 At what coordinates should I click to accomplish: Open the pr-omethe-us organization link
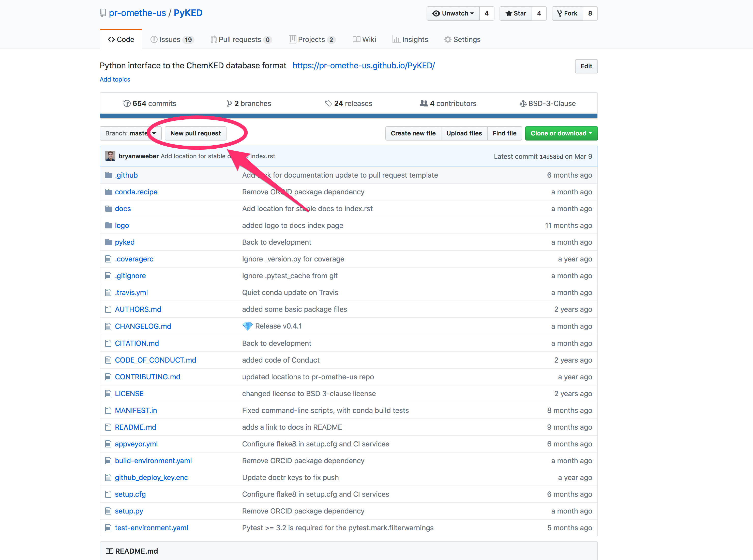coord(137,13)
